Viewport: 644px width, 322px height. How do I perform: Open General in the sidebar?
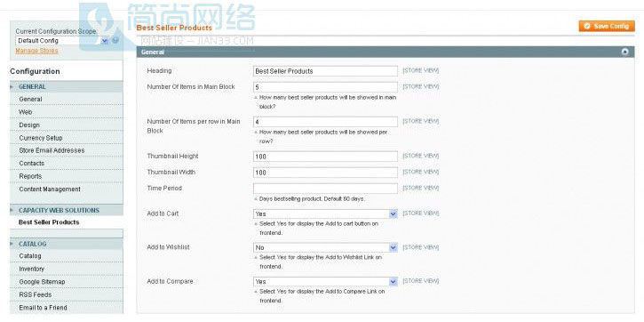pos(30,99)
